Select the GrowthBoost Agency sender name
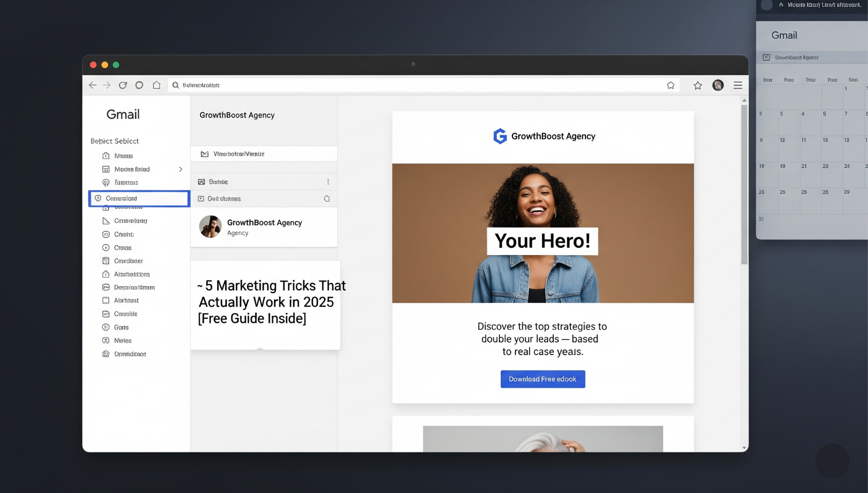868x493 pixels. click(265, 222)
